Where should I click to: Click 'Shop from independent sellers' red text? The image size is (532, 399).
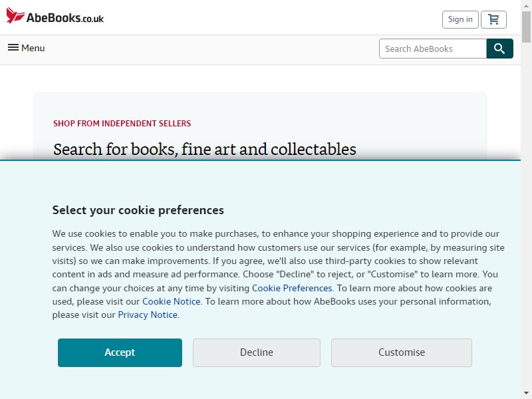point(122,124)
